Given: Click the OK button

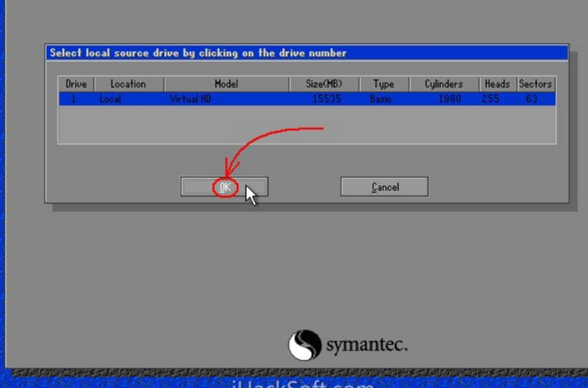Looking at the screenshot, I should click(x=224, y=187).
